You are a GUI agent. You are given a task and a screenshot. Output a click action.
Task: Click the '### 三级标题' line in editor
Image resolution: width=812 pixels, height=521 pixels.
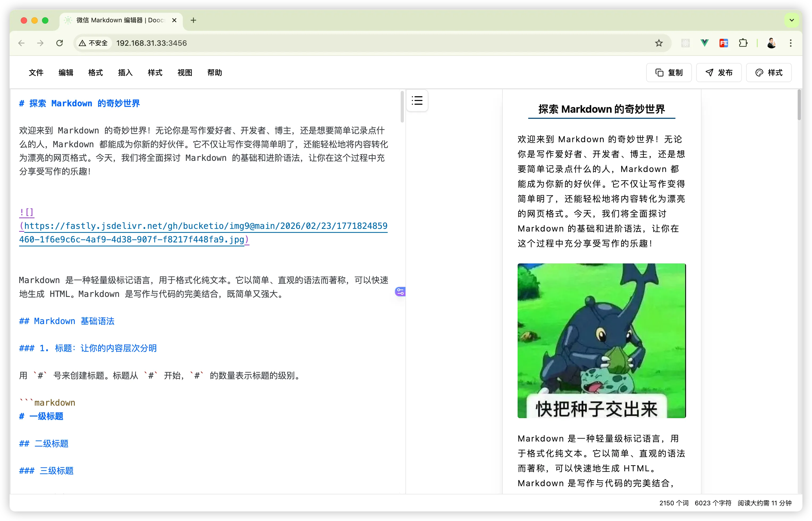point(46,470)
